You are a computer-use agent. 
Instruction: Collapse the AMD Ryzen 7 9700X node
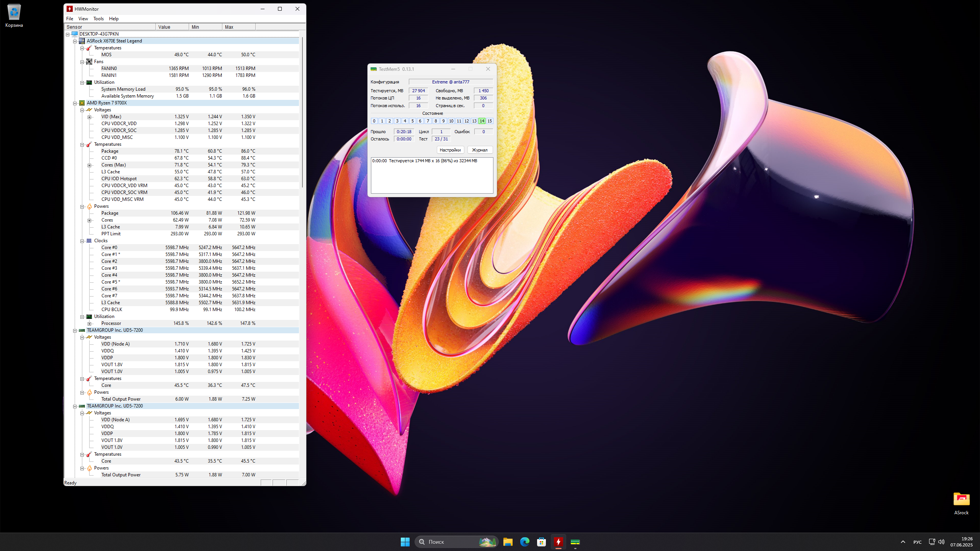click(x=75, y=103)
